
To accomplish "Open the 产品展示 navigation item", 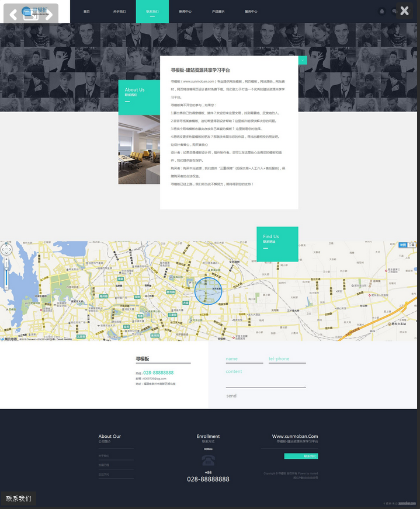I will click(x=218, y=12).
